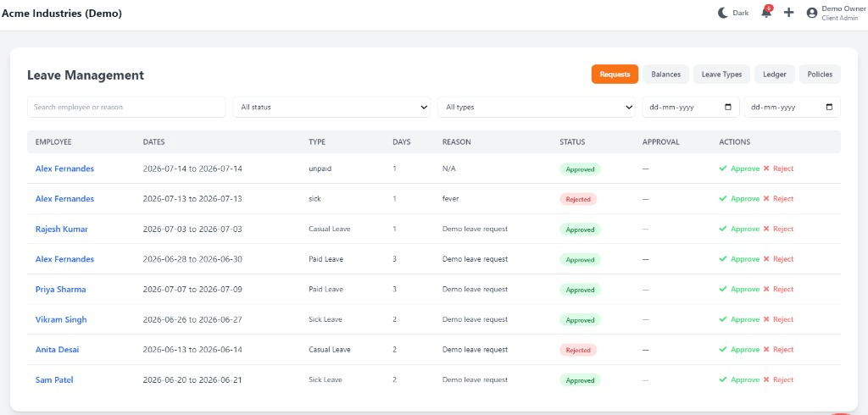
Task: Open Alex Fernandes link in Paid Leave row
Action: tap(64, 259)
